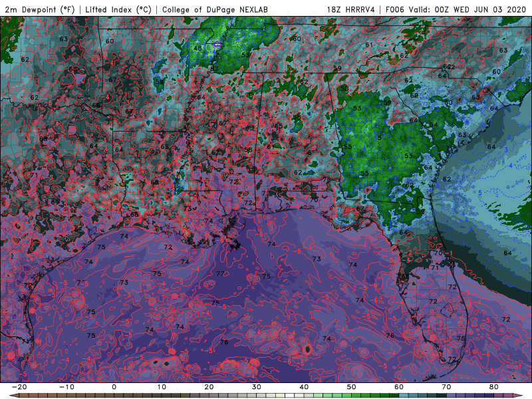This screenshot has width=532, height=399.
Task: Click the 77 dewpoint value over the Gulf
Action: [220, 273]
